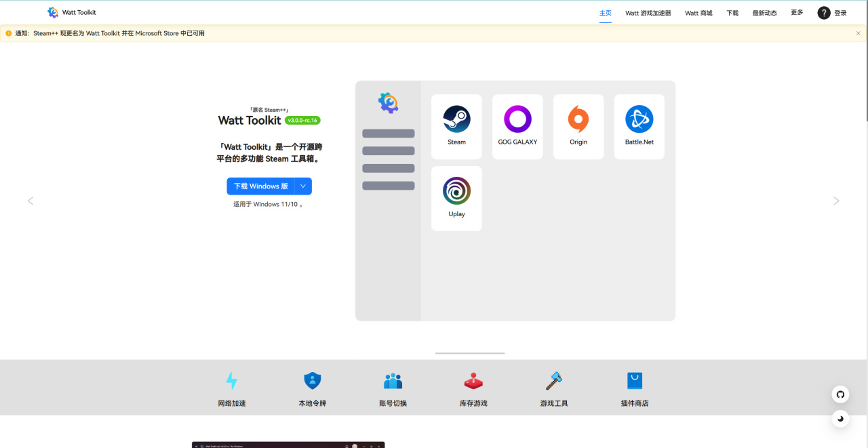Image resolution: width=868 pixels, height=448 pixels.
Task: Click the 账号切换 label
Action: point(393,403)
